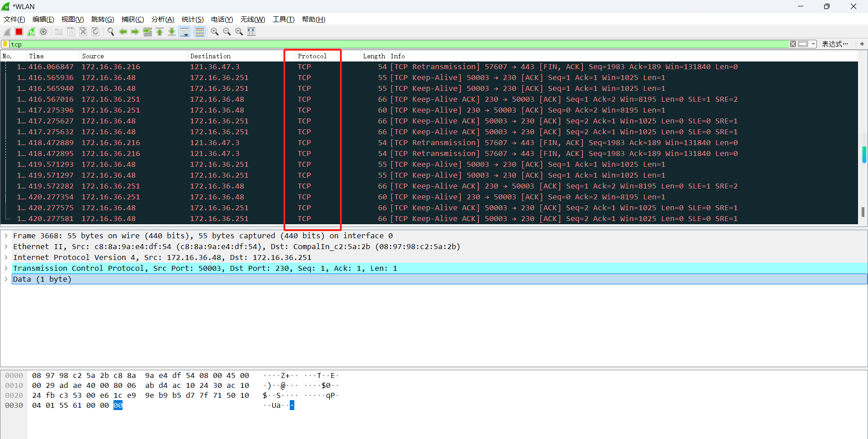Image resolution: width=868 pixels, height=439 pixels.
Task: Clear the tcp display filter with the X
Action: click(x=793, y=44)
